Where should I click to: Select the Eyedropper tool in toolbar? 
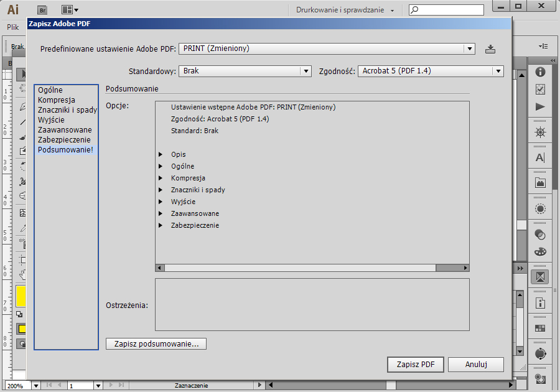[22, 228]
